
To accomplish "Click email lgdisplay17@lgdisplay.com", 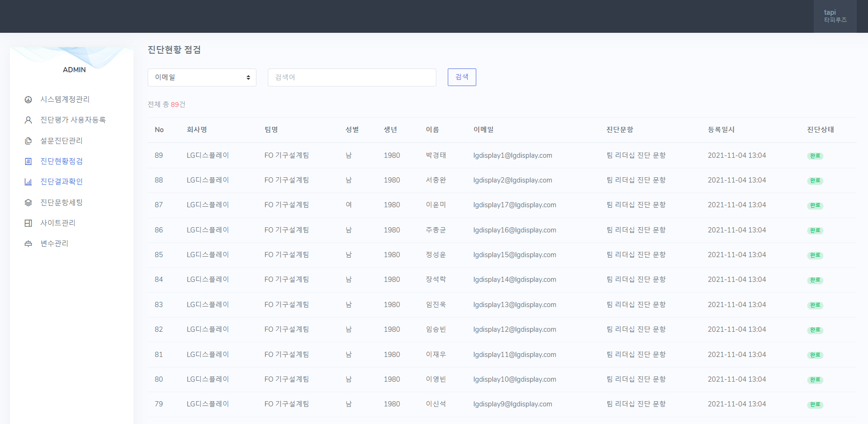I will tap(515, 205).
